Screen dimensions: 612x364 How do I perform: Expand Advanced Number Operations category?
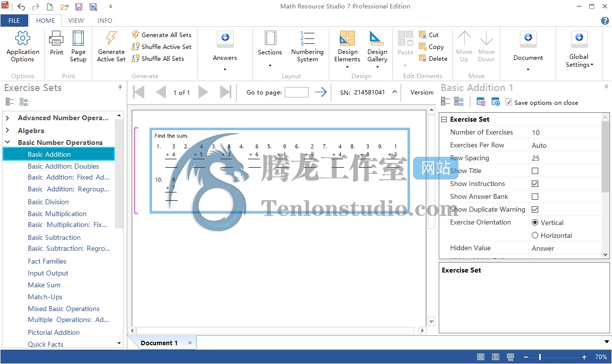click(7, 118)
